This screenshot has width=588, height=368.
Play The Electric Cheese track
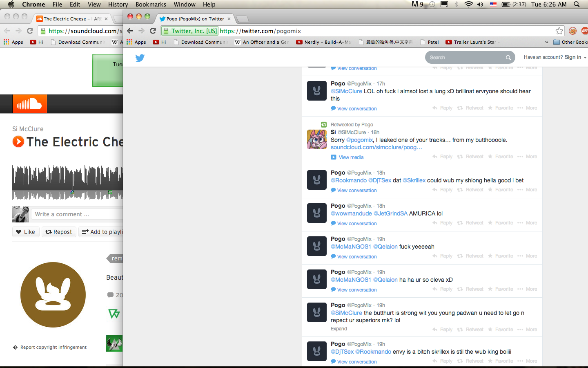(x=18, y=141)
